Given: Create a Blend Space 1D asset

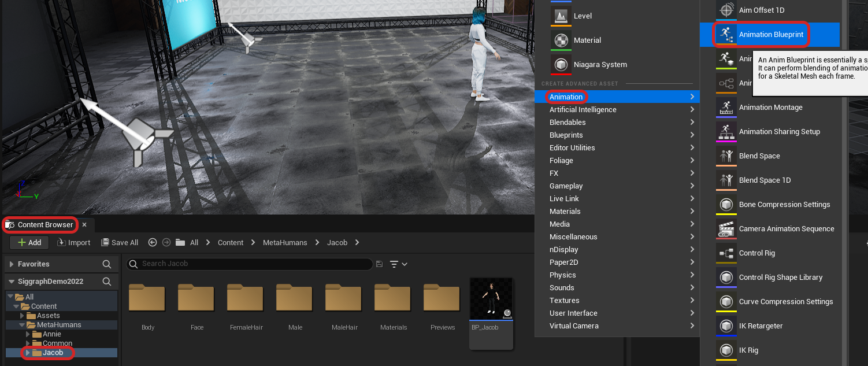Looking at the screenshot, I should (x=764, y=180).
